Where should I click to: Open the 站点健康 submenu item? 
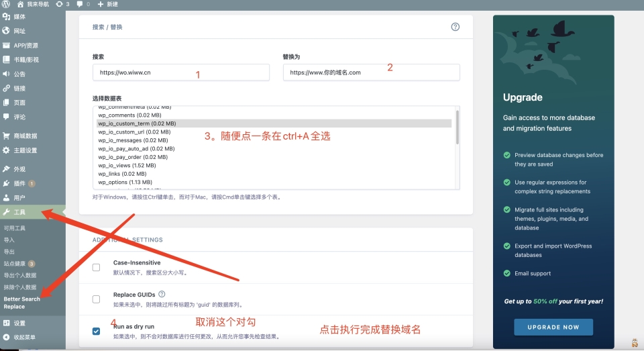[x=15, y=264]
